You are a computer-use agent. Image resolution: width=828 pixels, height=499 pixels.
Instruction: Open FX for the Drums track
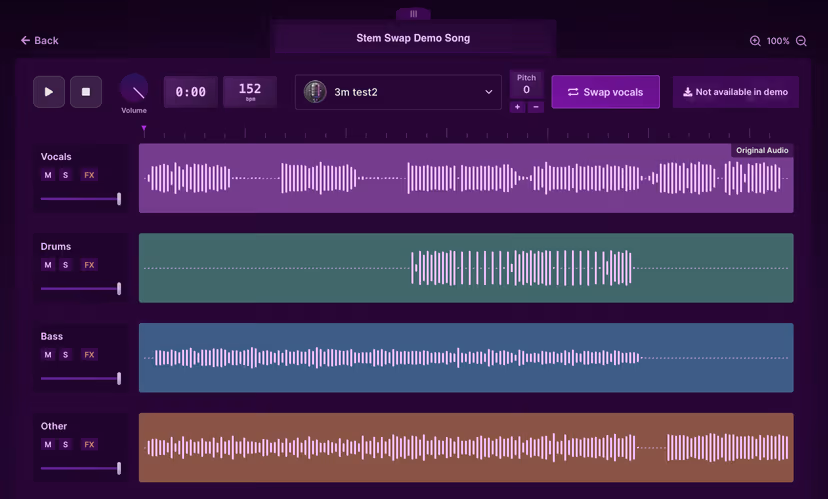89,265
